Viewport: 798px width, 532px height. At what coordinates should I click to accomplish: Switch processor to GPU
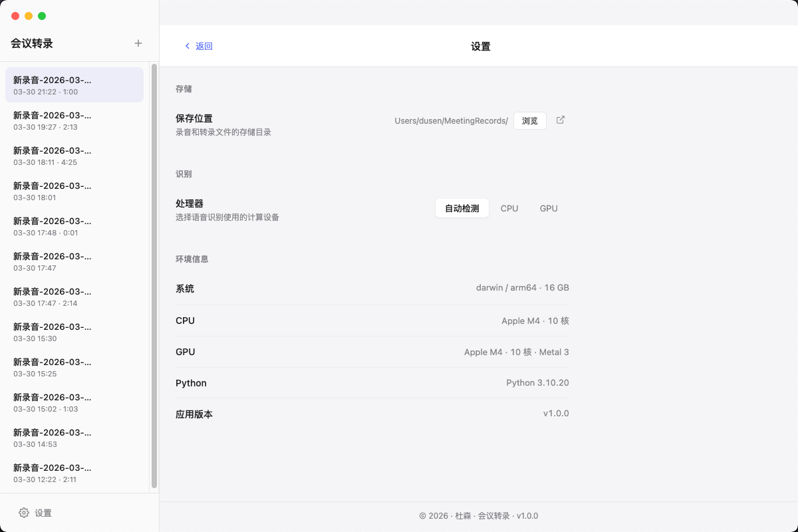coord(548,207)
